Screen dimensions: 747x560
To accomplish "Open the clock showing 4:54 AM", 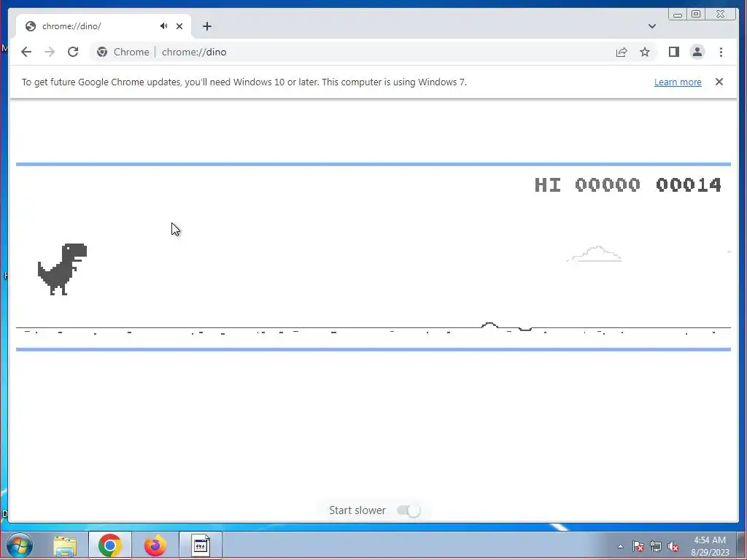I will click(710, 546).
